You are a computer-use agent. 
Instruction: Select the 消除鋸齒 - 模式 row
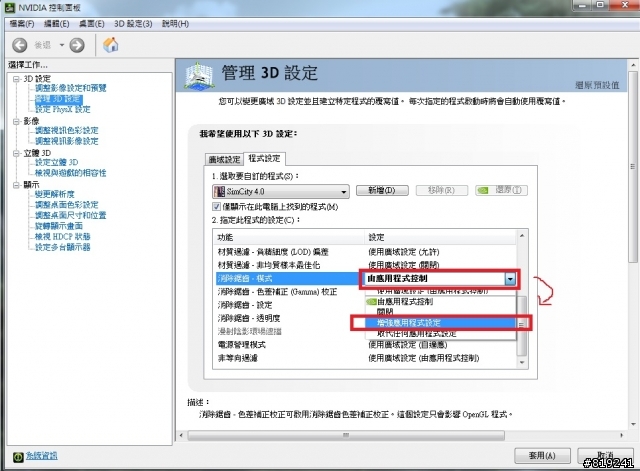coord(287,278)
